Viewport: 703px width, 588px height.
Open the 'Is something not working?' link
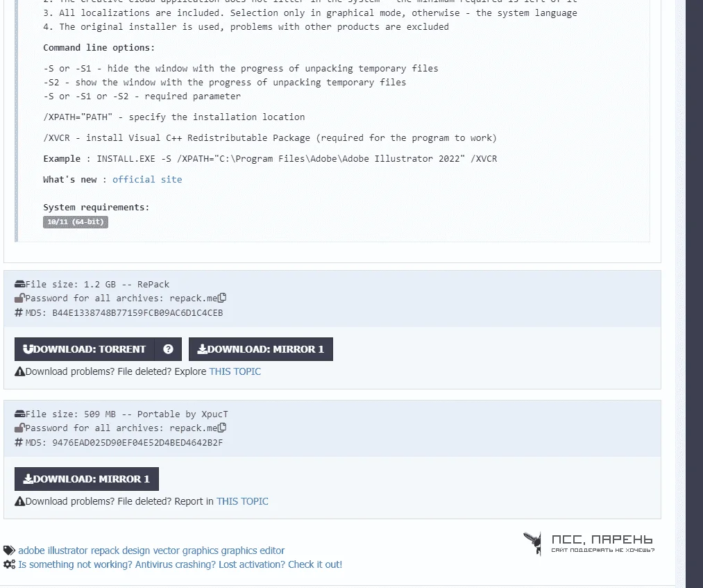[x=180, y=564]
